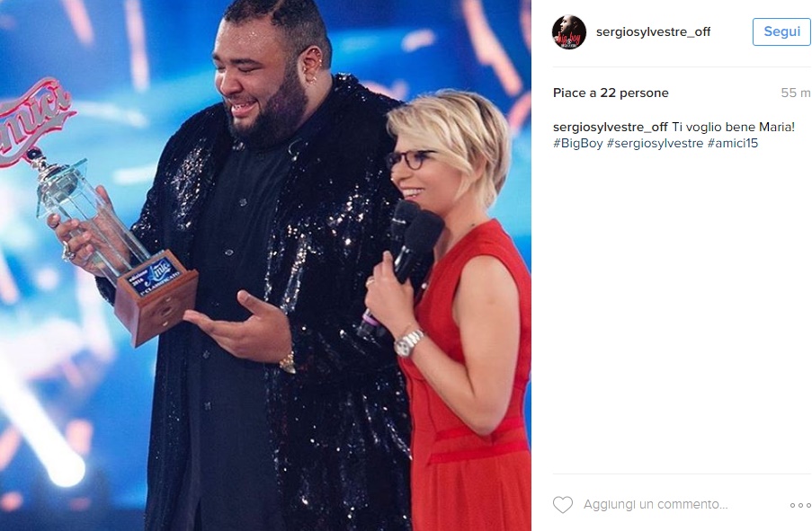Open sergiosylvestre_off username in the post header
Image resolution: width=812 pixels, height=531 pixels.
click(x=653, y=32)
